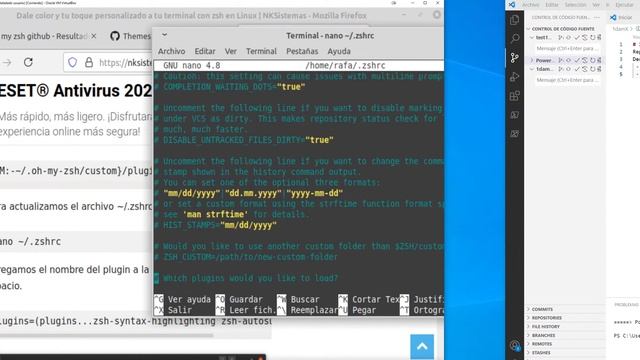The image size is (640, 360).
Task: Open VS Code Accounts icon at bottom
Action: pos(515,346)
